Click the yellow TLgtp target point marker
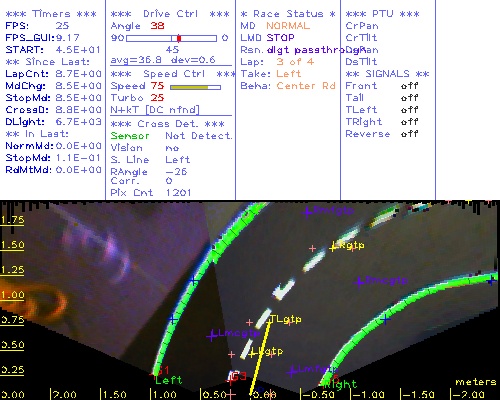This screenshot has height=400, width=500. (269, 321)
